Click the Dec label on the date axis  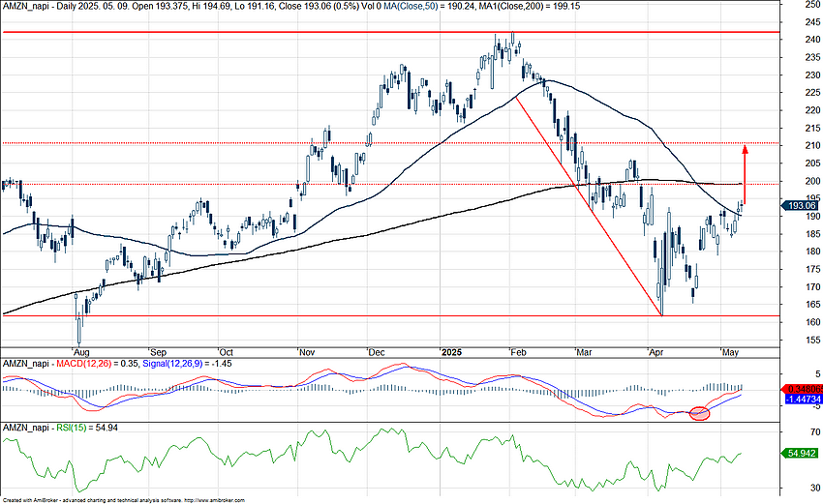(x=377, y=352)
